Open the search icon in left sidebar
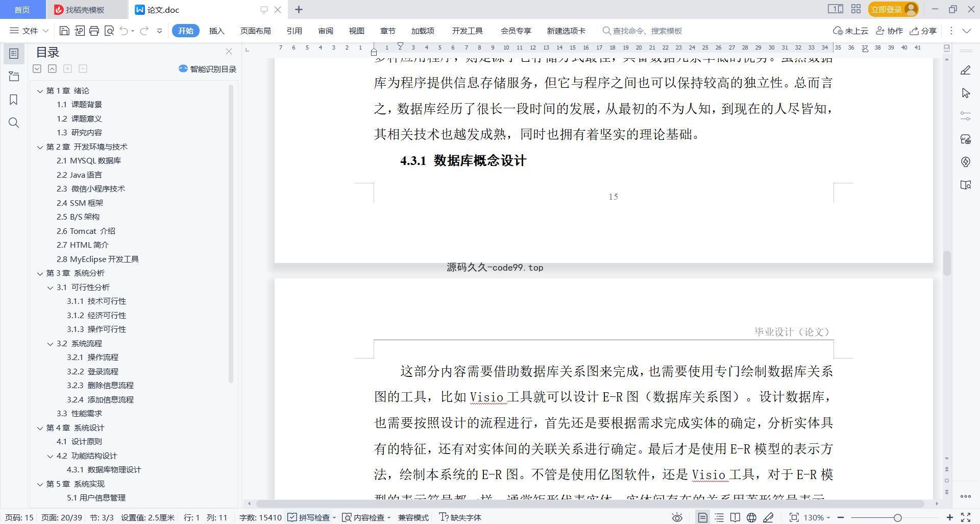The height and width of the screenshot is (524, 980). click(14, 123)
